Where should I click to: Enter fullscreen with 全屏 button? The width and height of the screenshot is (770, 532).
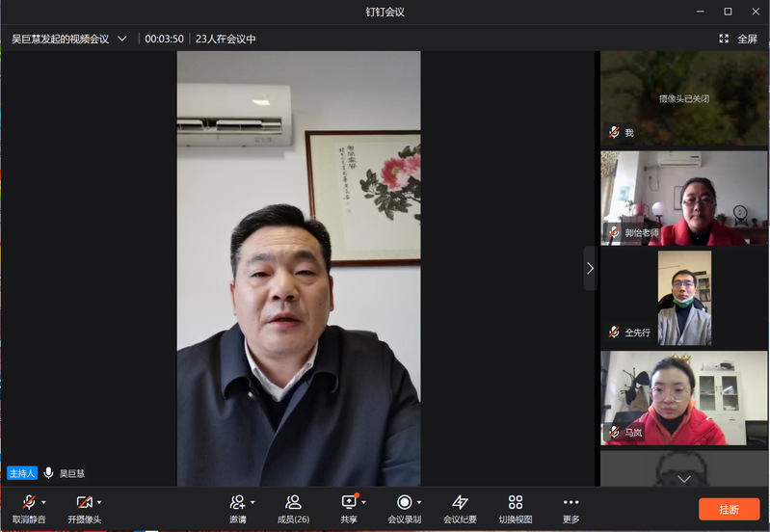(739, 39)
